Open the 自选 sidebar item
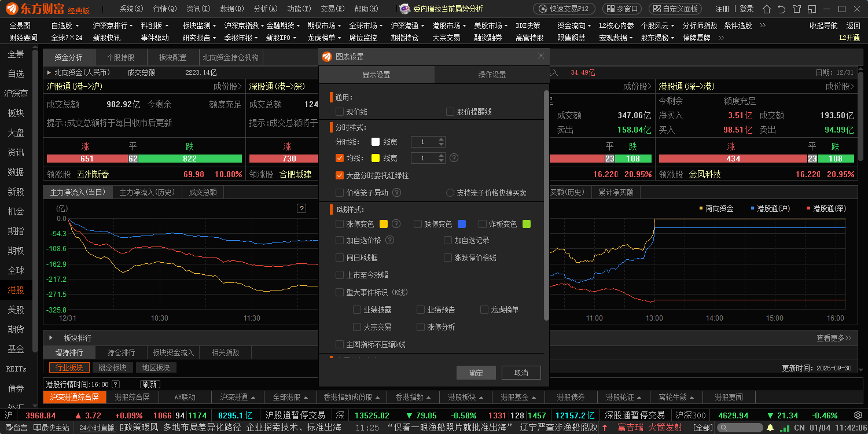Image resolution: width=868 pixels, height=434 pixels. pyautogui.click(x=16, y=73)
